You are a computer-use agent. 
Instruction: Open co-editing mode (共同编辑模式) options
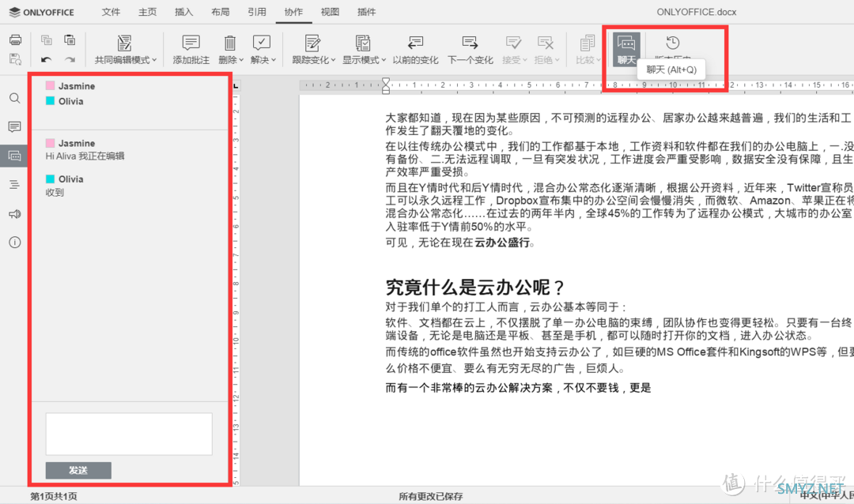click(x=125, y=50)
